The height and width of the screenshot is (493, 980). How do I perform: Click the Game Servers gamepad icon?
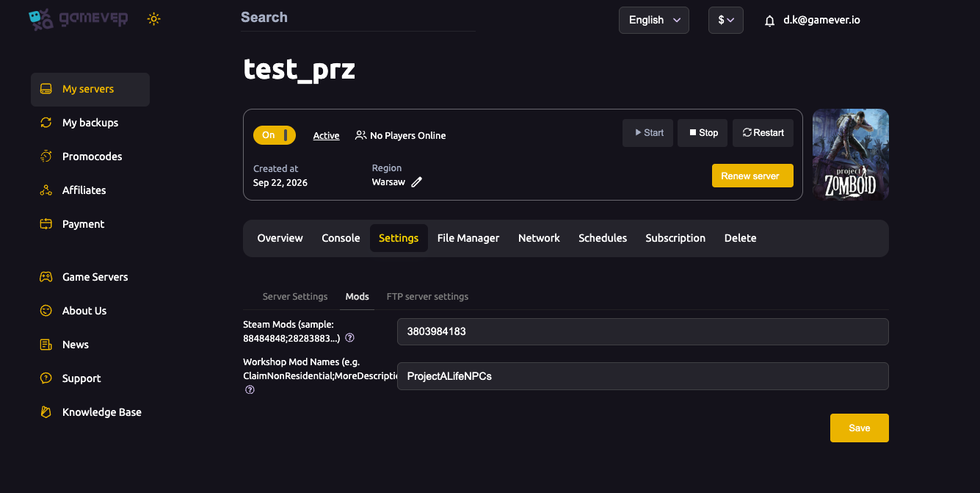46,277
